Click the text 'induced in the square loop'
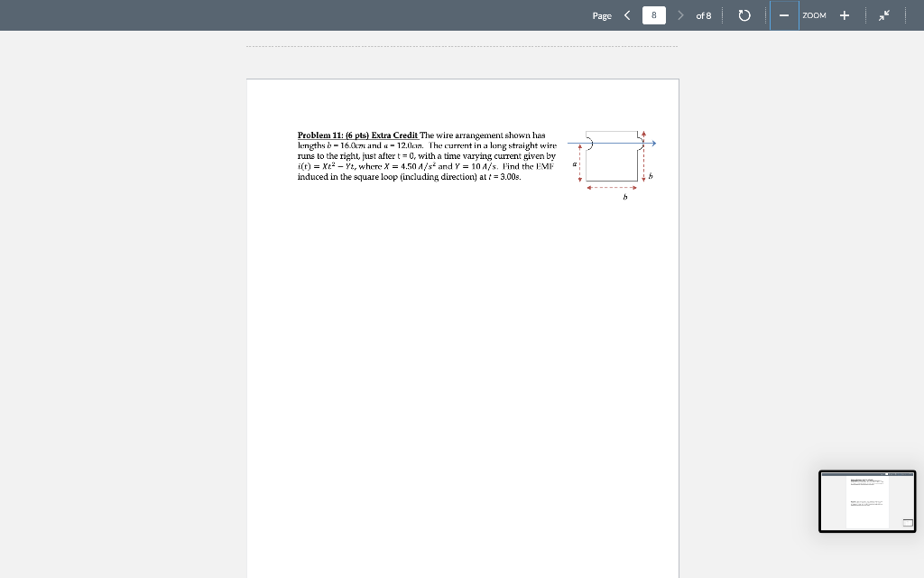The width and height of the screenshot is (924, 578). pos(347,177)
